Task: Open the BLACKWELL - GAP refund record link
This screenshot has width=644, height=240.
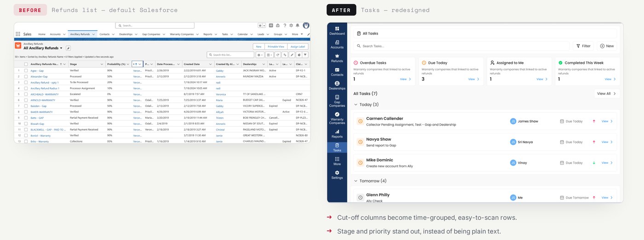Action: pos(48,130)
